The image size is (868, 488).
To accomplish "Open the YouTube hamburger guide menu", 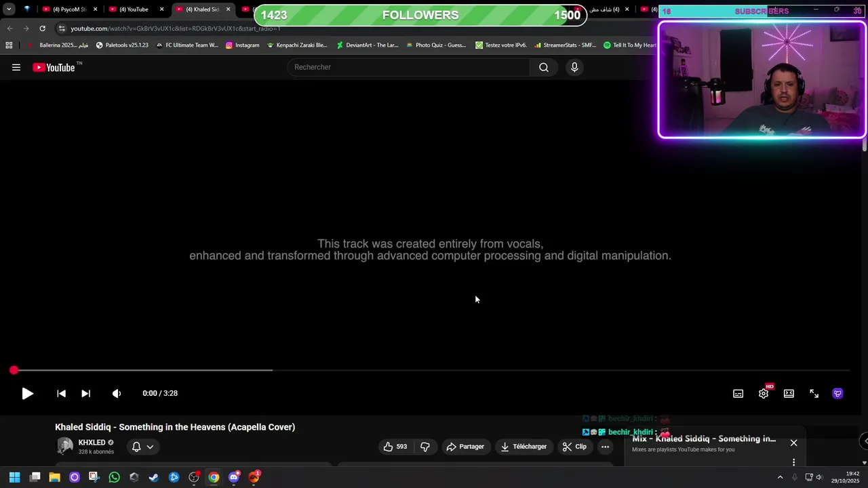I will pyautogui.click(x=16, y=67).
